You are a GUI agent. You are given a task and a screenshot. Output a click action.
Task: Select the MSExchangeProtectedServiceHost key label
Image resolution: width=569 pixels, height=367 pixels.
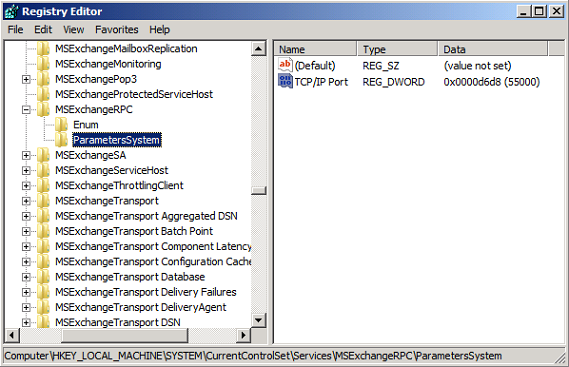point(134,94)
